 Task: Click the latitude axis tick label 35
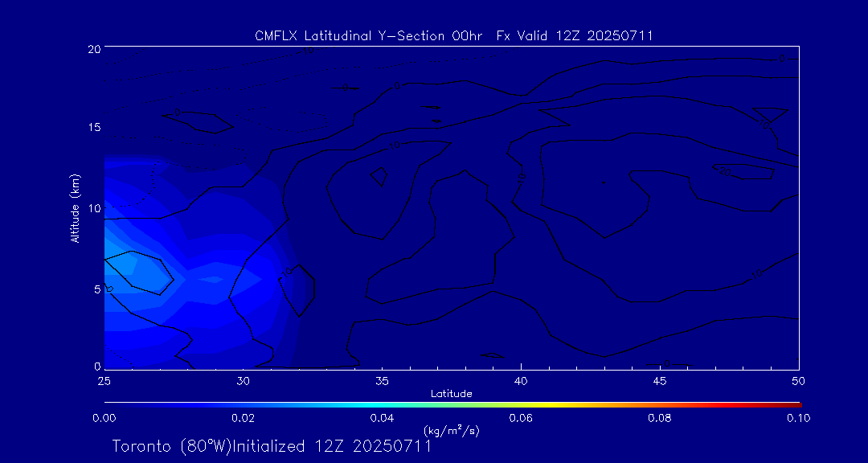(x=383, y=381)
